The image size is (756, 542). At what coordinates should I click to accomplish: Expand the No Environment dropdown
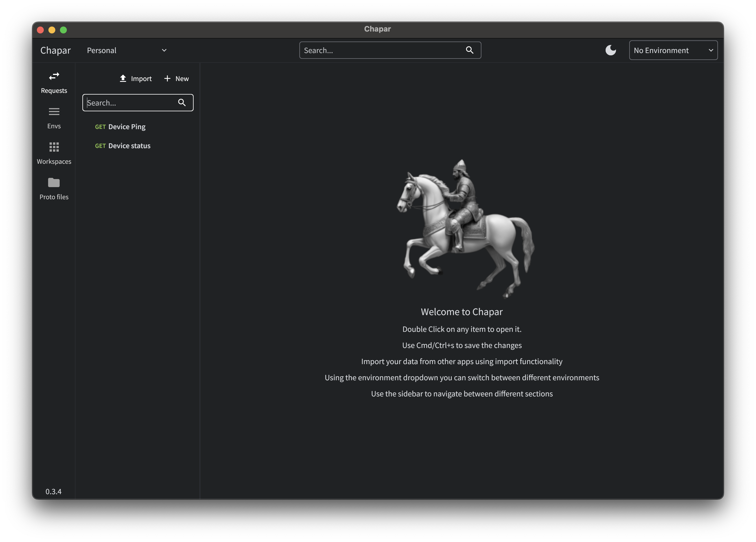(673, 50)
